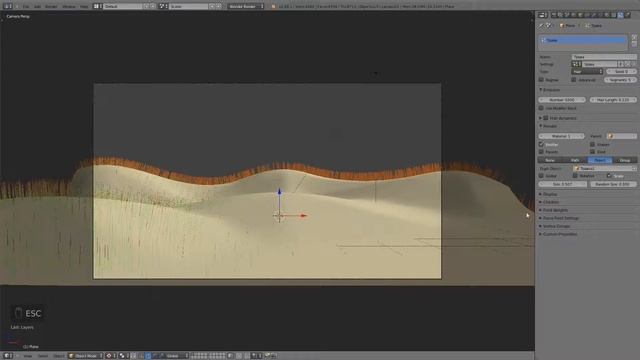Click the Info editor type icon
Image resolution: width=640 pixels, height=360 pixels.
[7, 6]
